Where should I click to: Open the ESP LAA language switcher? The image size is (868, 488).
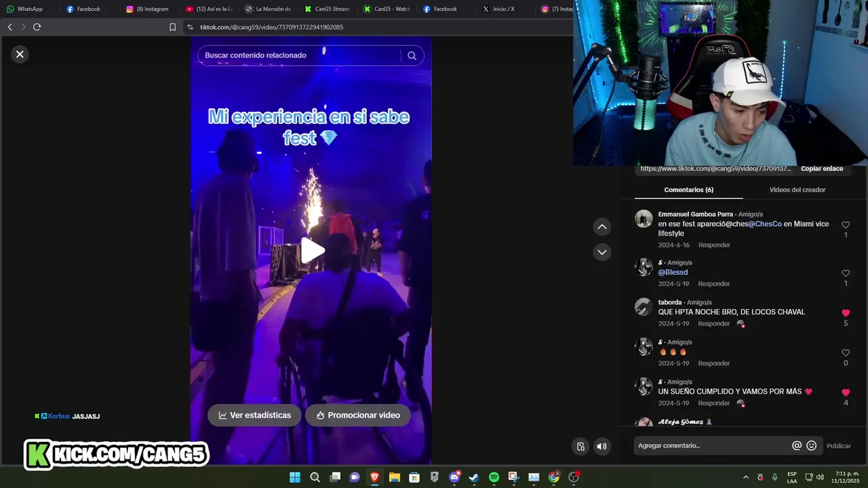(x=792, y=477)
